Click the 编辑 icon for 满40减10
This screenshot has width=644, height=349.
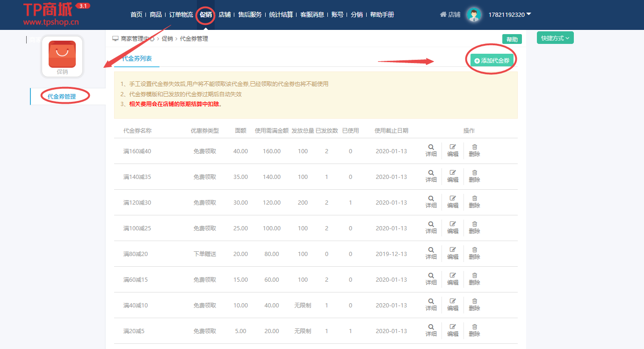click(452, 305)
